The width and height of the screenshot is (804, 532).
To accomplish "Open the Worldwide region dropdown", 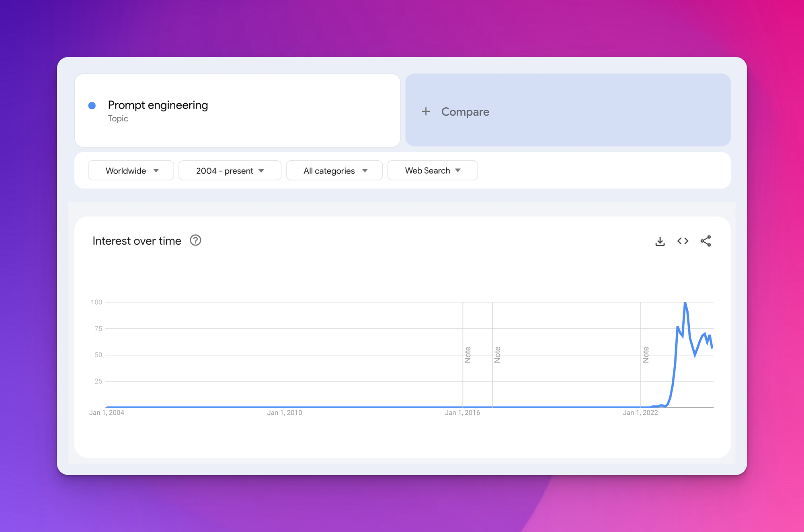I will (131, 171).
